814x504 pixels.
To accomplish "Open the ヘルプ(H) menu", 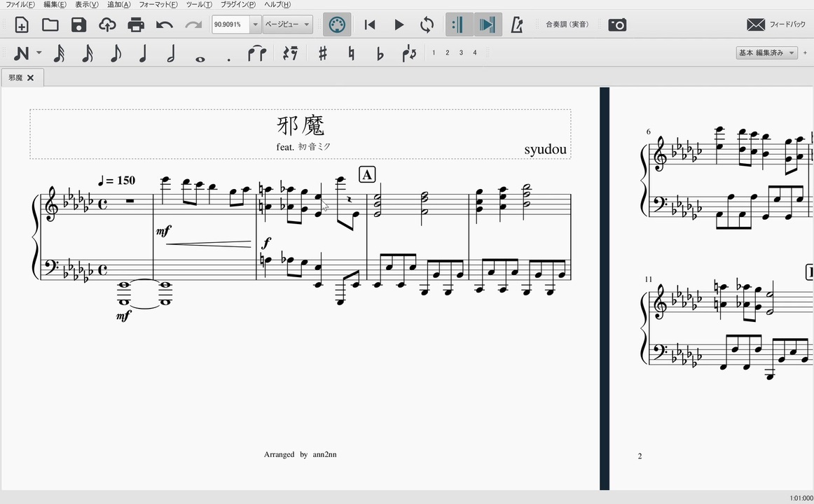I will coord(277,5).
